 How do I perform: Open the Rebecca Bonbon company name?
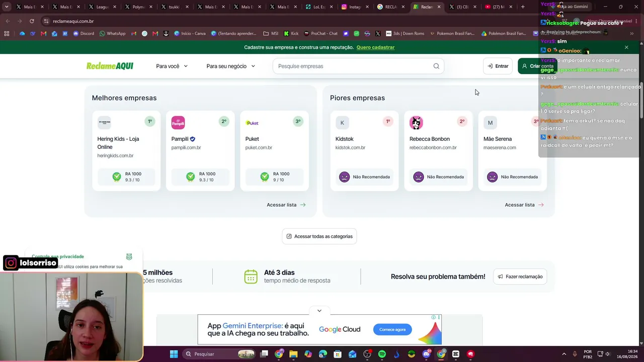430,139
